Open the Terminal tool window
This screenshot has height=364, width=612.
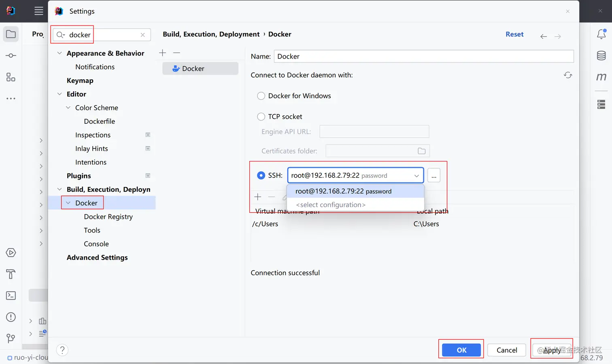[11, 296]
